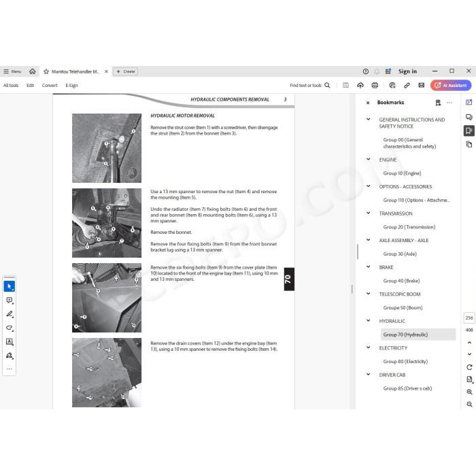476x476 pixels.
Task: Go to next page arrow
Action: pos(469,354)
